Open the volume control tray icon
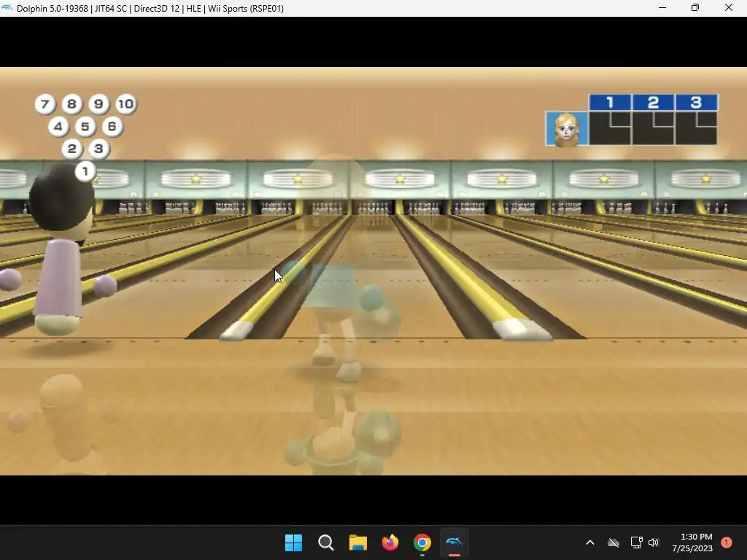 [x=654, y=542]
